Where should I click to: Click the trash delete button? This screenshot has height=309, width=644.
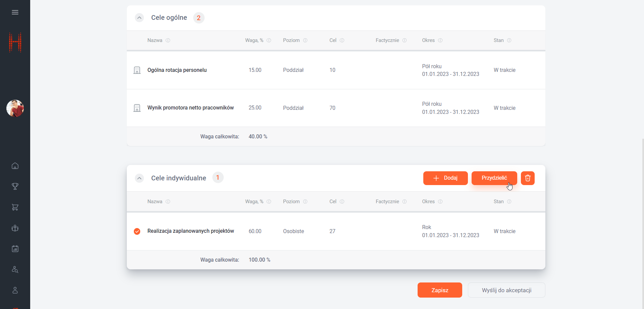[528, 178]
